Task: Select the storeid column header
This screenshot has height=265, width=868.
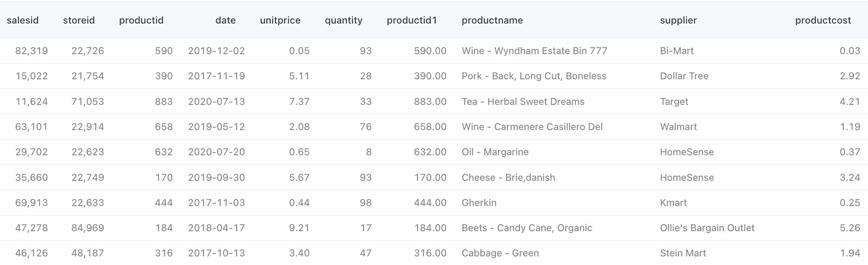Action: click(x=79, y=20)
